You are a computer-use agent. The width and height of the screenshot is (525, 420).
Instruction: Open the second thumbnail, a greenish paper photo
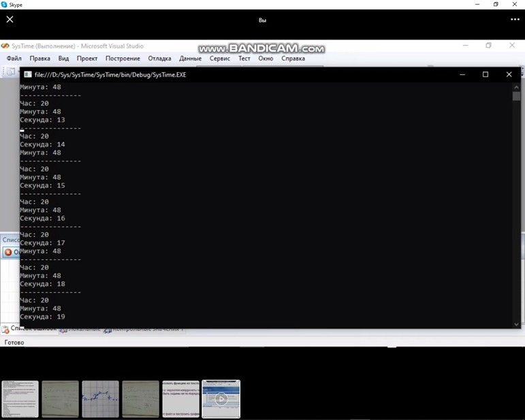(x=61, y=399)
